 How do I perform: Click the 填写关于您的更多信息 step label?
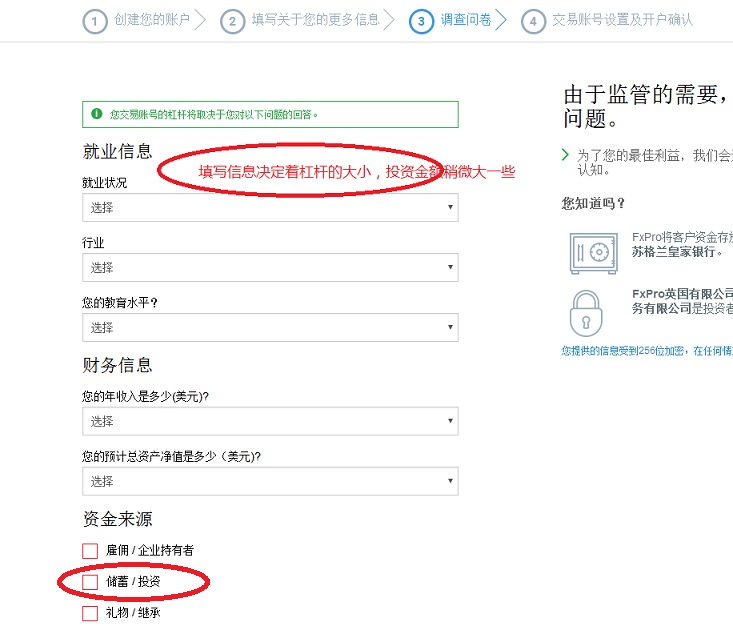tap(315, 21)
